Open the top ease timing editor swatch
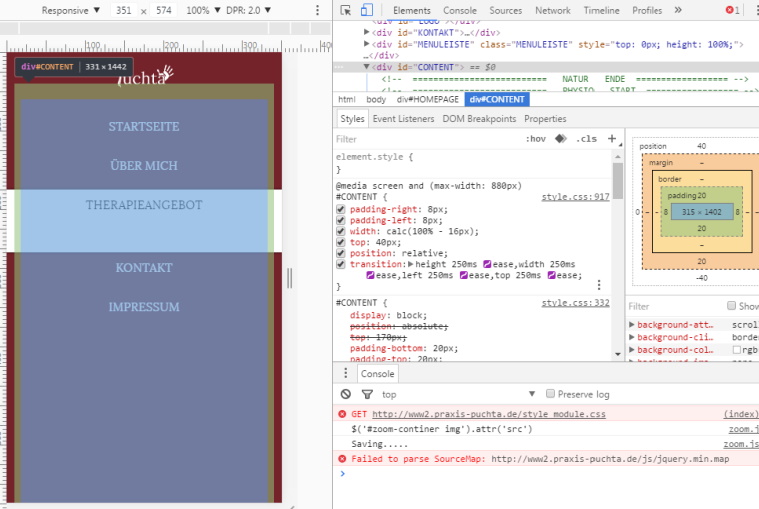759x509 pixels. coord(551,275)
